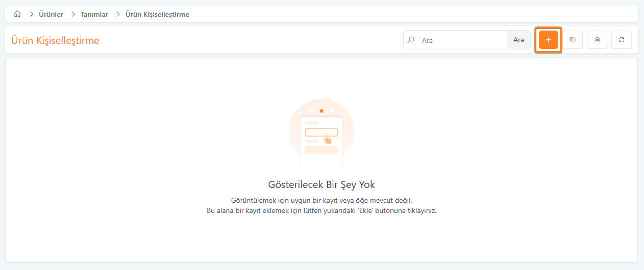This screenshot has height=270, width=644.
Task: Click the trash delete icon button
Action: click(597, 40)
